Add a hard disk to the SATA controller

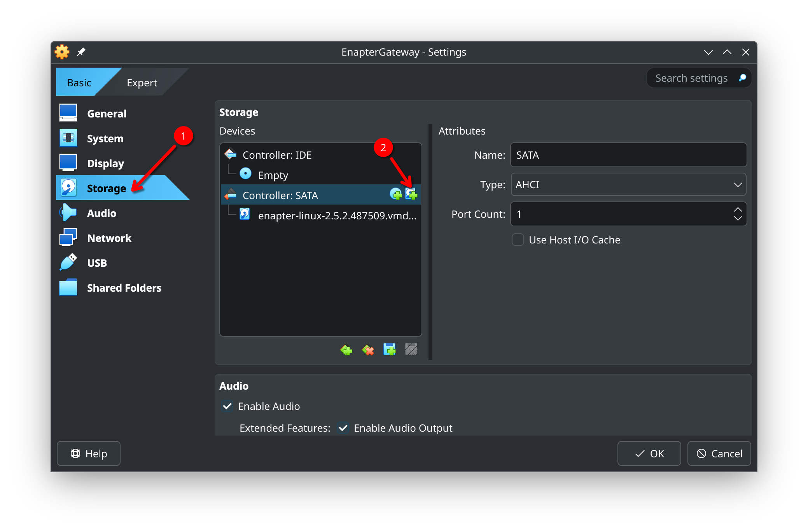click(412, 195)
